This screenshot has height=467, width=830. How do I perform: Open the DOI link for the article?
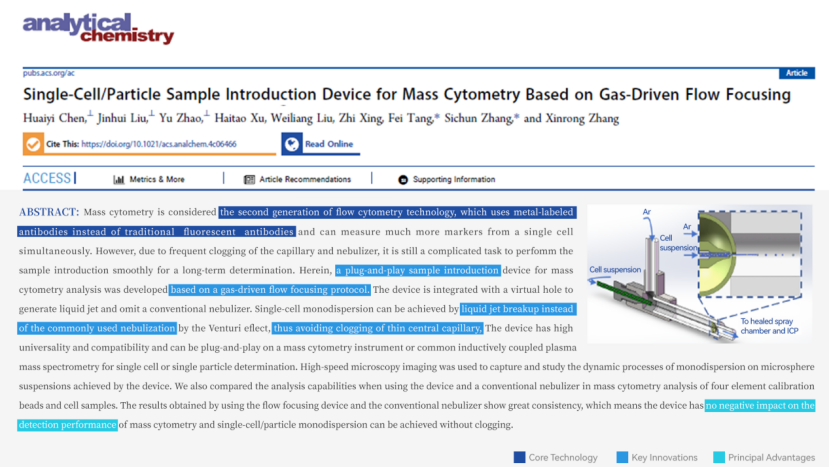pyautogui.click(x=171, y=144)
